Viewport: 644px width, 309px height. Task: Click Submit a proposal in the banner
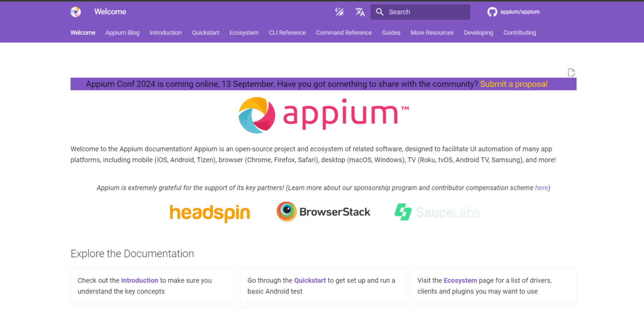coord(514,84)
